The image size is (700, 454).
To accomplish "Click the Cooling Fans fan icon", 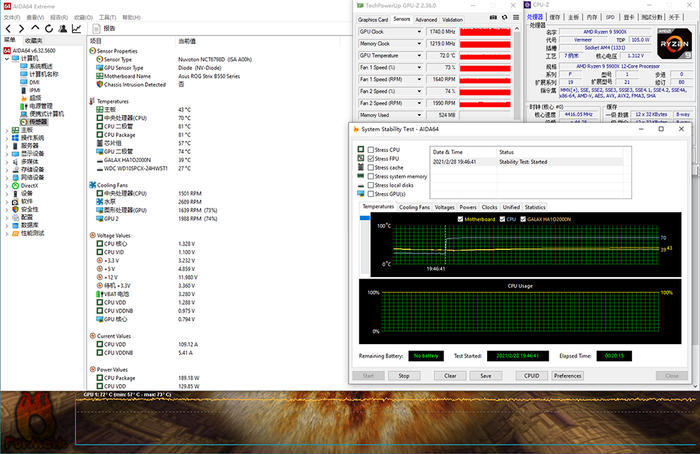I will click(92, 185).
